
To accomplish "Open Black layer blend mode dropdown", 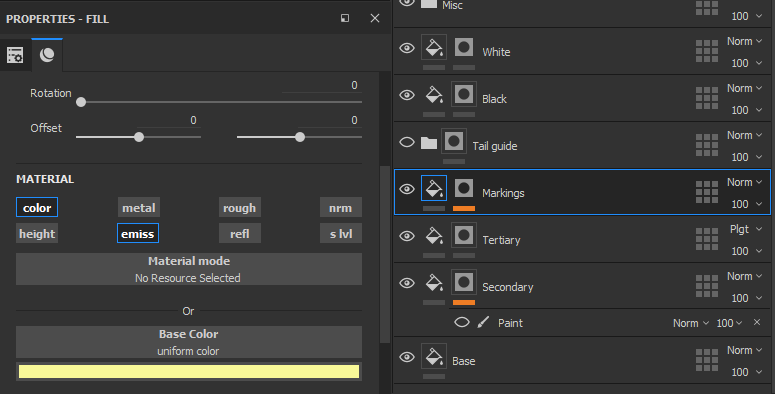I will (x=744, y=88).
